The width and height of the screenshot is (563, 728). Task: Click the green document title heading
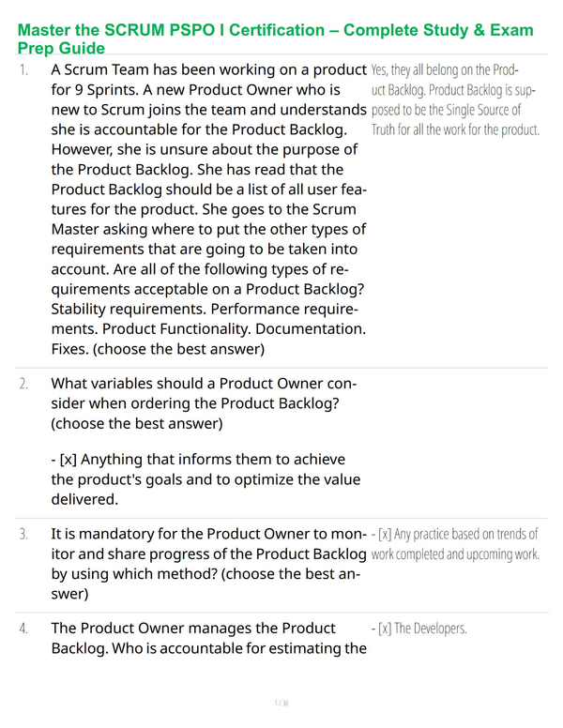point(275,38)
